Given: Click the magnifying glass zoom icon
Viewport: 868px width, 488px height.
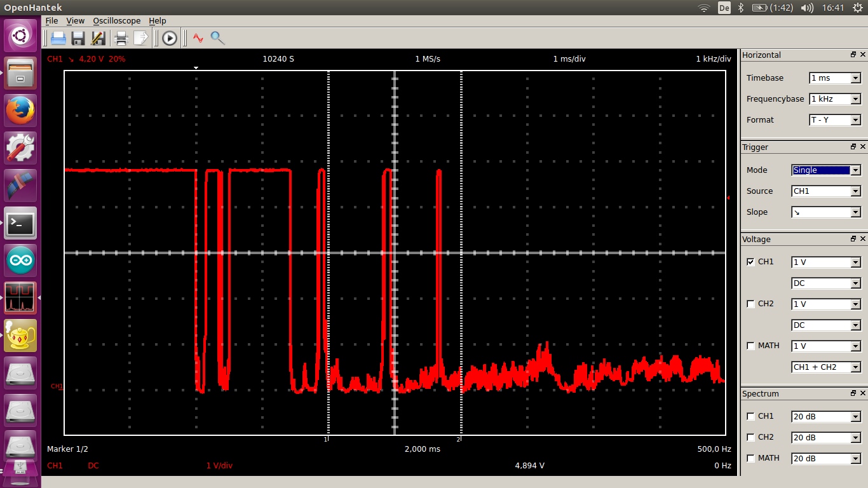Looking at the screenshot, I should click(217, 38).
